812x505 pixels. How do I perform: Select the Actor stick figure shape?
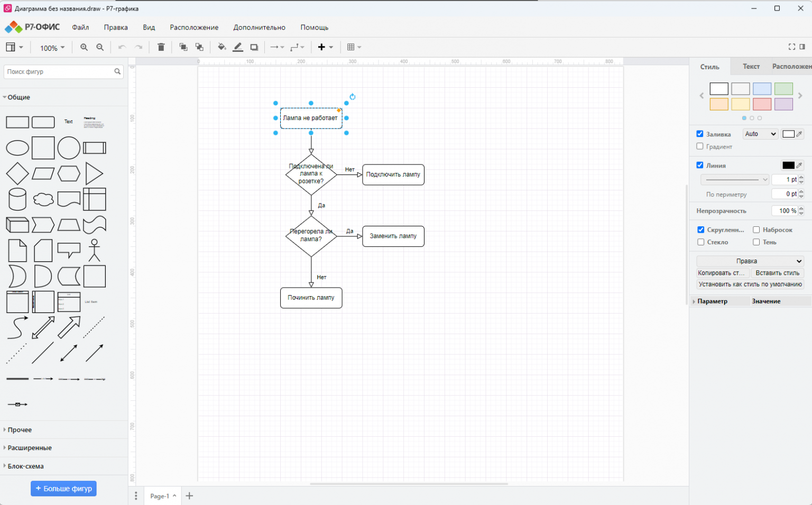click(95, 251)
